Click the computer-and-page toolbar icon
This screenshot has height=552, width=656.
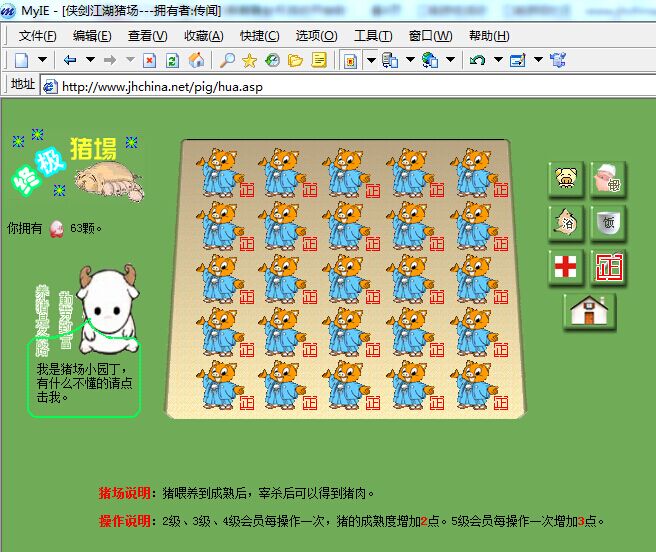390,60
